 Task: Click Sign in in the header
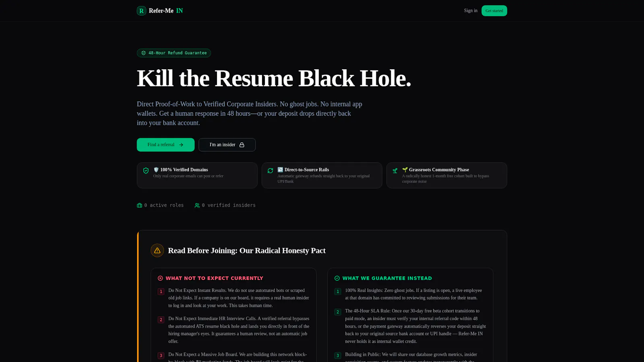click(x=471, y=11)
